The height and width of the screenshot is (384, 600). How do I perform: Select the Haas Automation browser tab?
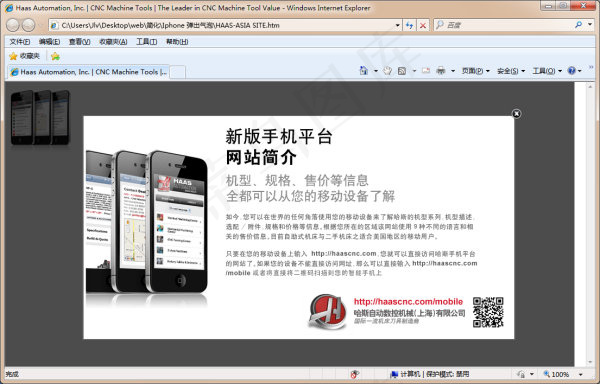click(88, 72)
